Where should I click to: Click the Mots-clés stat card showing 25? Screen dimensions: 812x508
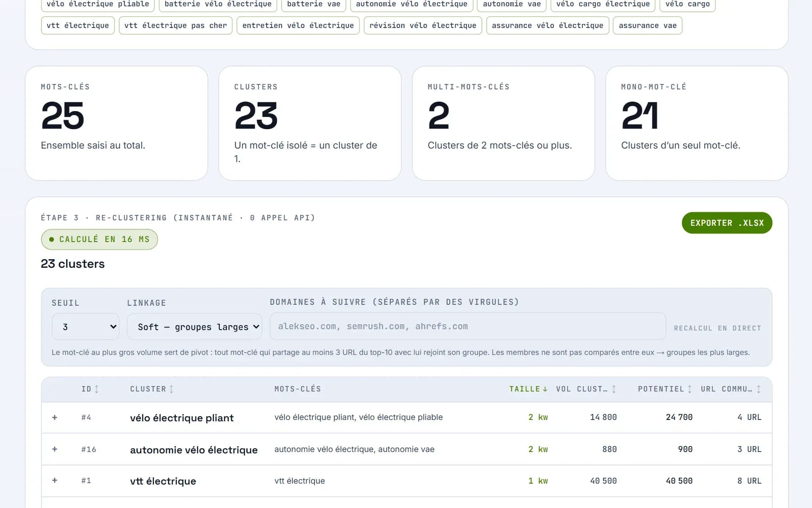(x=116, y=123)
